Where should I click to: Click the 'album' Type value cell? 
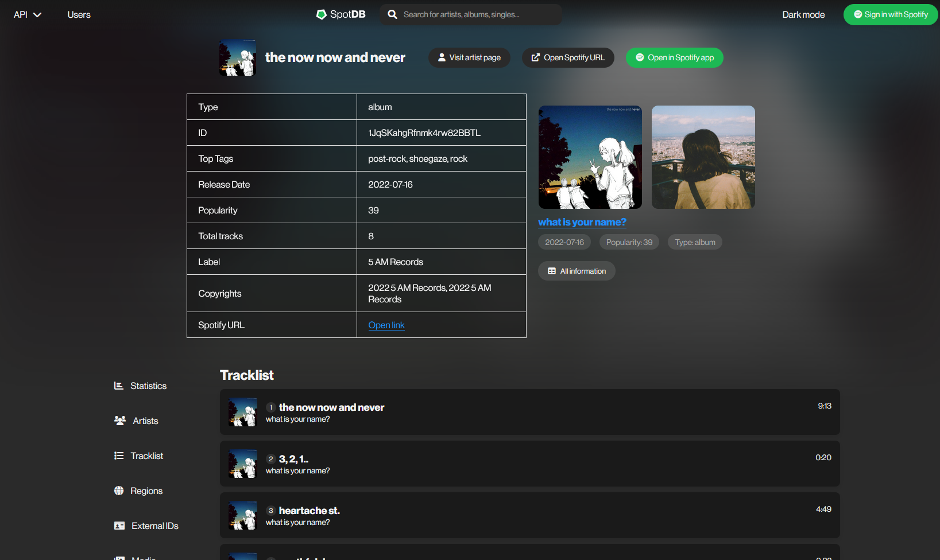[442, 107]
